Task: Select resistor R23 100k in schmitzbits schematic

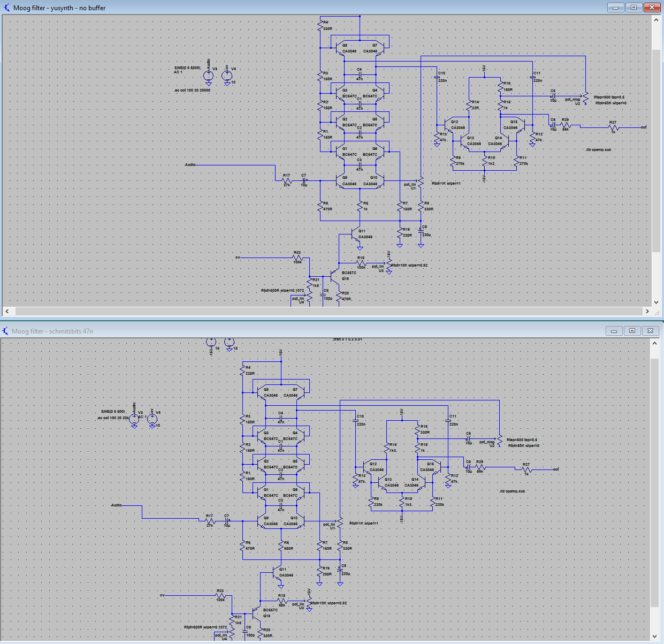Action: [219, 596]
